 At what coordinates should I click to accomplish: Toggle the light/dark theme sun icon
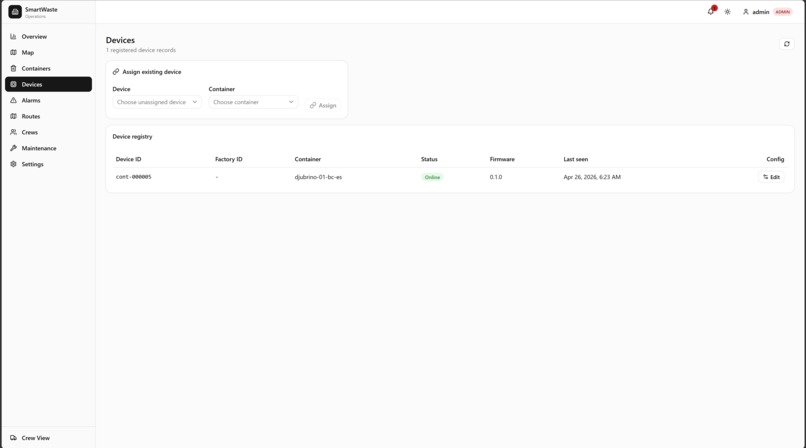coord(727,12)
